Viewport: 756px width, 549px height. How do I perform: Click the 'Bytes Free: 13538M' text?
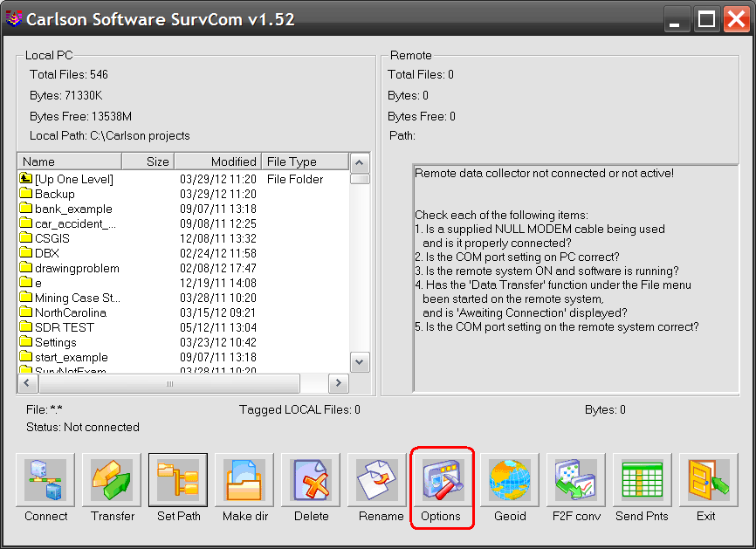pos(80,117)
